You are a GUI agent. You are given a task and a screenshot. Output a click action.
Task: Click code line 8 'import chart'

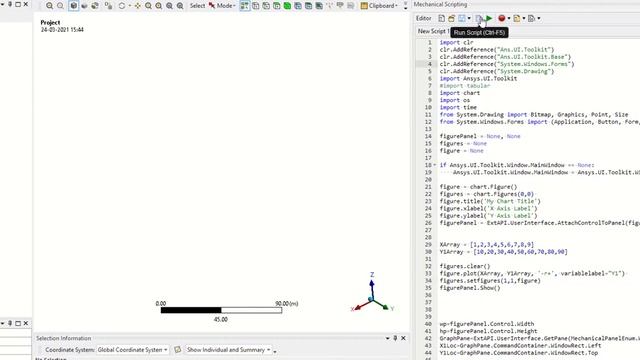pos(460,93)
